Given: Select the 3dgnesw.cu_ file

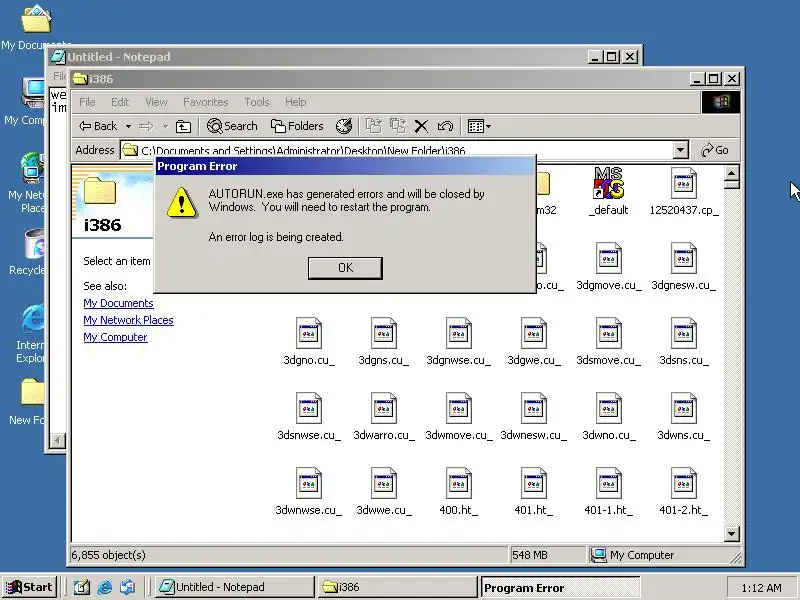Looking at the screenshot, I should coord(684,267).
